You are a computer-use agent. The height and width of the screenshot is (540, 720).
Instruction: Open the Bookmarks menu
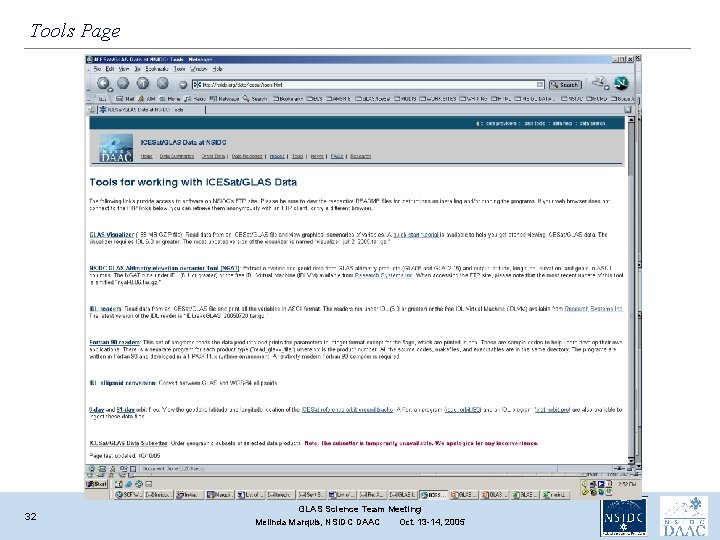157,69
